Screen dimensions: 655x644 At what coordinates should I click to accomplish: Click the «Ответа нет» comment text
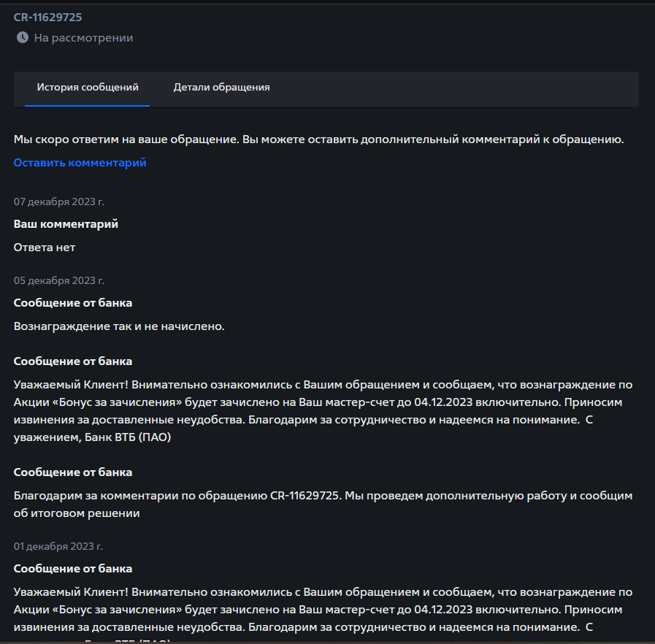[x=45, y=248]
